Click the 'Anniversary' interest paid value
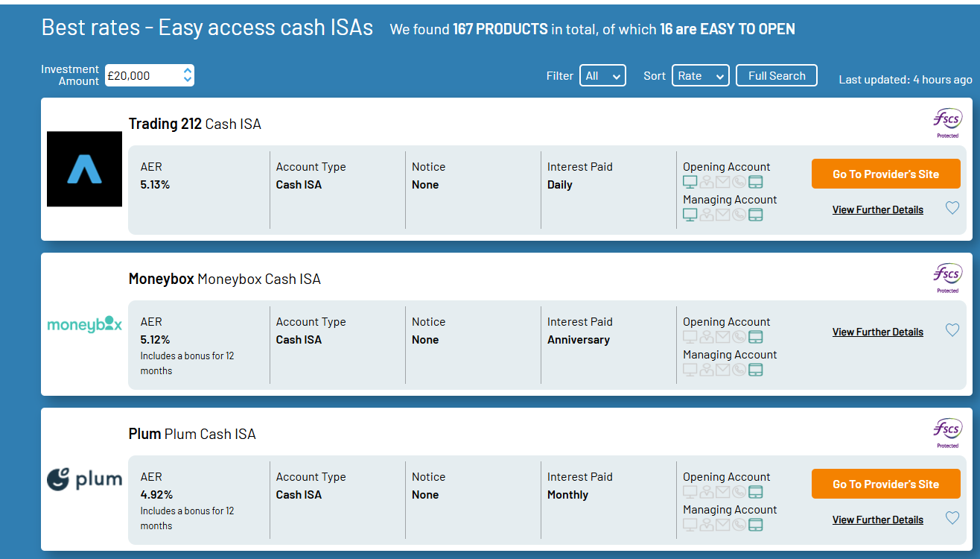Image resolution: width=980 pixels, height=559 pixels. click(x=579, y=340)
